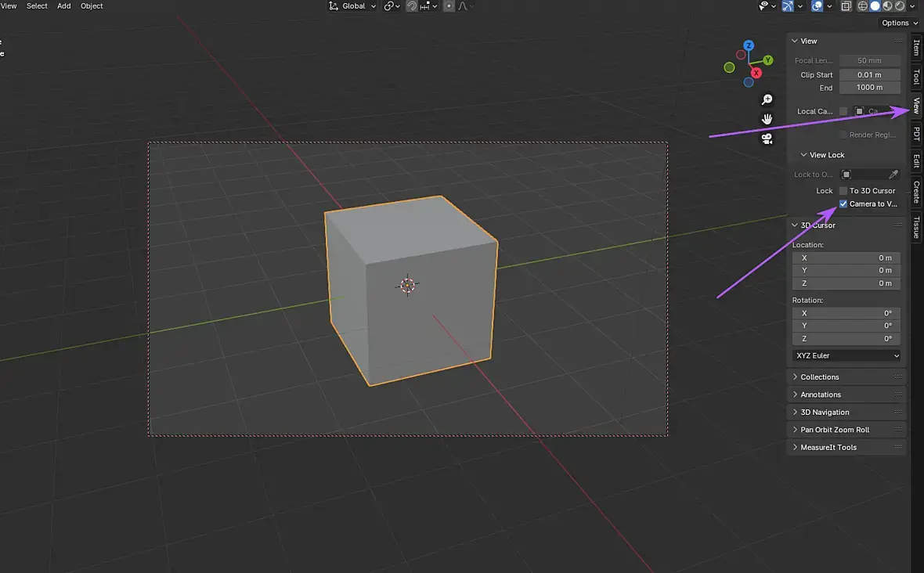
Task: Open the shading options dropdown arrow
Action: (912, 6)
